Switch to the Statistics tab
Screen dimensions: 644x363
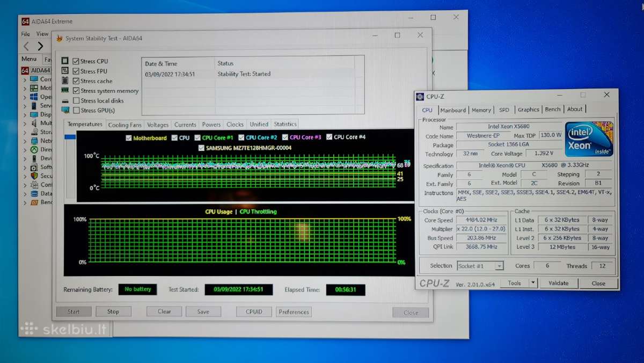point(286,125)
